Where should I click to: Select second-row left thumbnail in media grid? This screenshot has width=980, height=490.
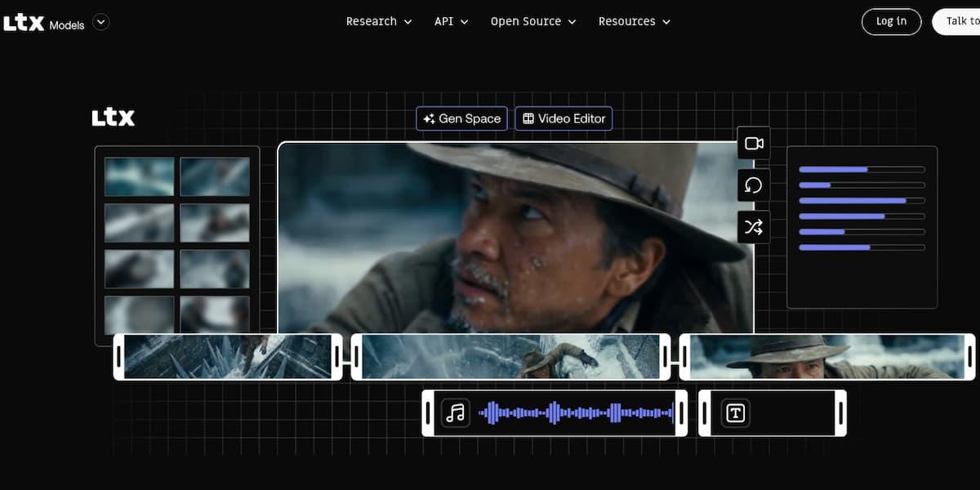140,223
